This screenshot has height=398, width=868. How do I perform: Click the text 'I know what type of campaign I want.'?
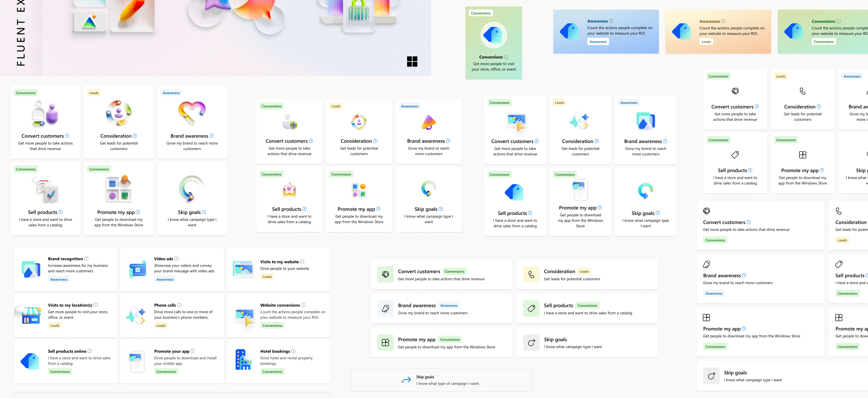448,383
